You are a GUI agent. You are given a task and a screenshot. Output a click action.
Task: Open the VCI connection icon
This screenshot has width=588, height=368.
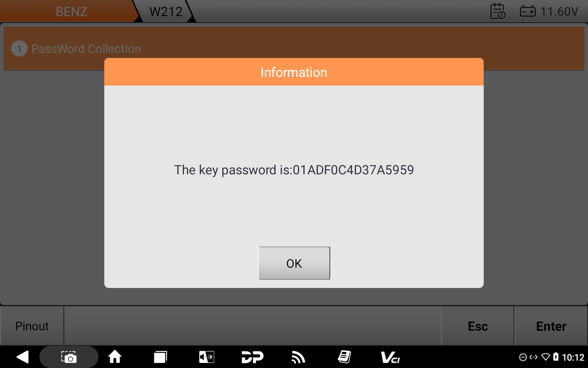click(x=390, y=357)
